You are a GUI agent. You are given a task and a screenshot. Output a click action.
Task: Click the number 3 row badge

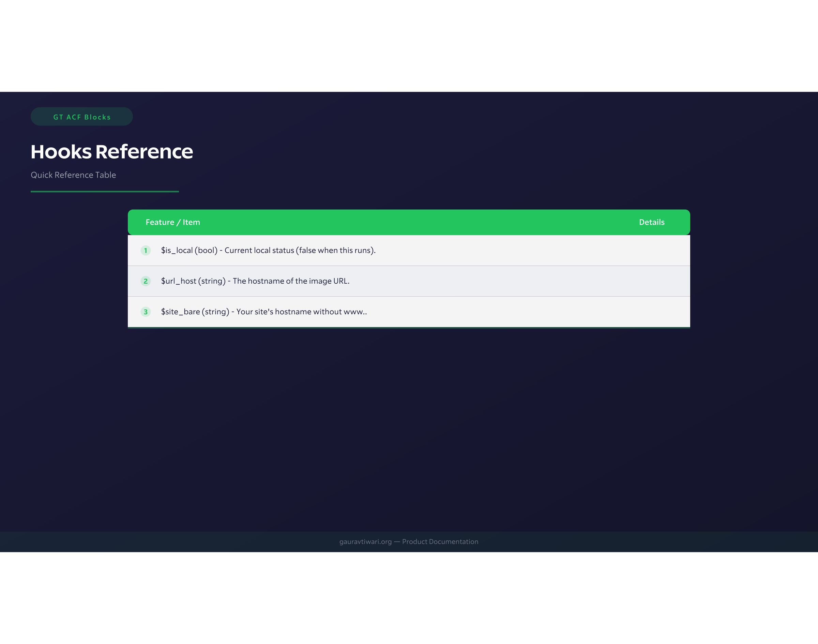[x=146, y=312]
